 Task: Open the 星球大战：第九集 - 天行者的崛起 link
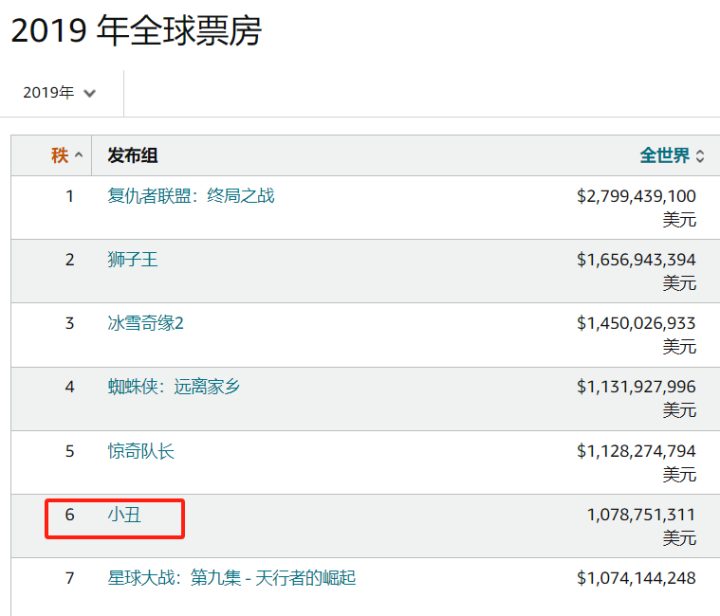[x=232, y=578]
